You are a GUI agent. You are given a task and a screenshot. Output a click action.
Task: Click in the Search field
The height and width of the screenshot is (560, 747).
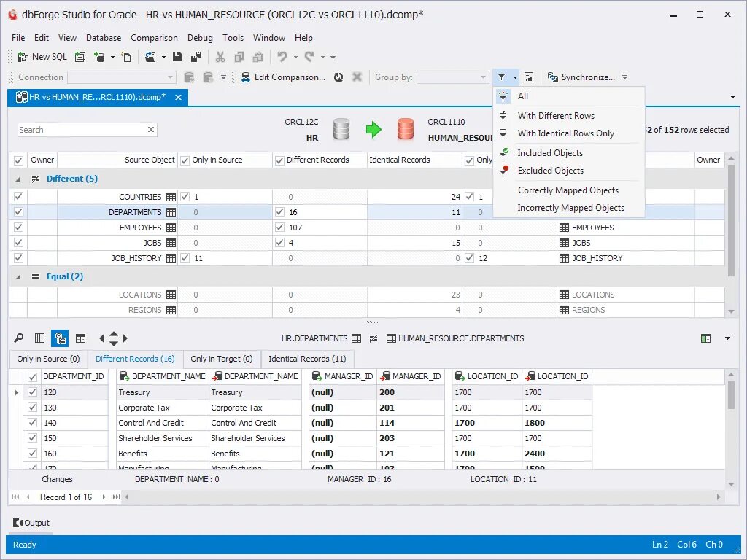coord(82,130)
